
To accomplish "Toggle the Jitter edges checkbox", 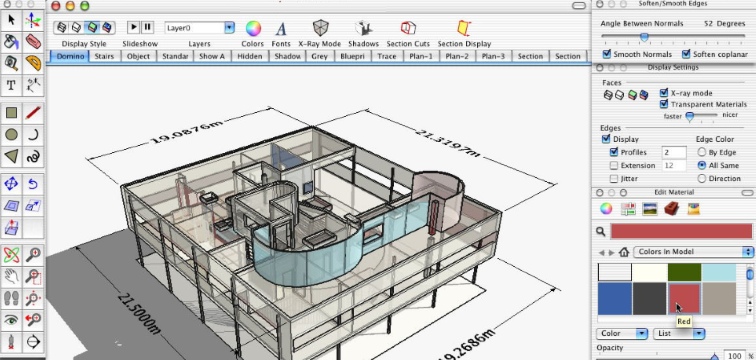I will [x=613, y=179].
